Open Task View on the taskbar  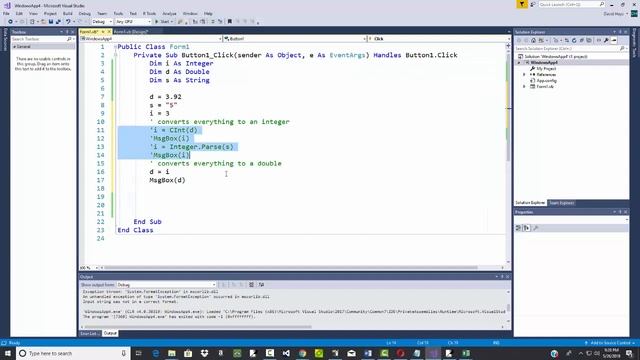139,353
